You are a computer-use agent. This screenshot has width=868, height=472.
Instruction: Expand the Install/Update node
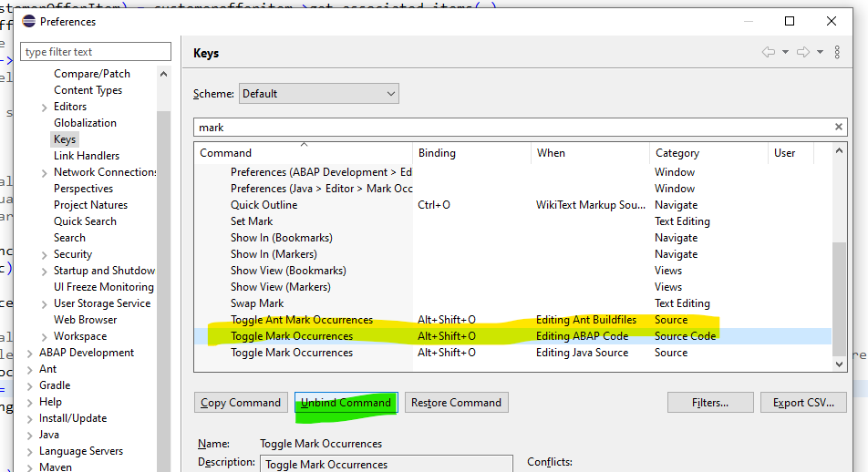(30, 419)
